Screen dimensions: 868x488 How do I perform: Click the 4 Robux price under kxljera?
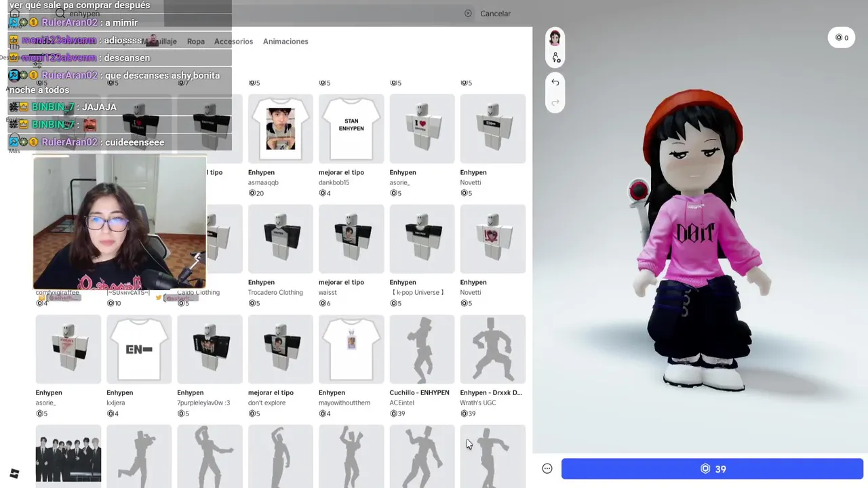tap(113, 413)
